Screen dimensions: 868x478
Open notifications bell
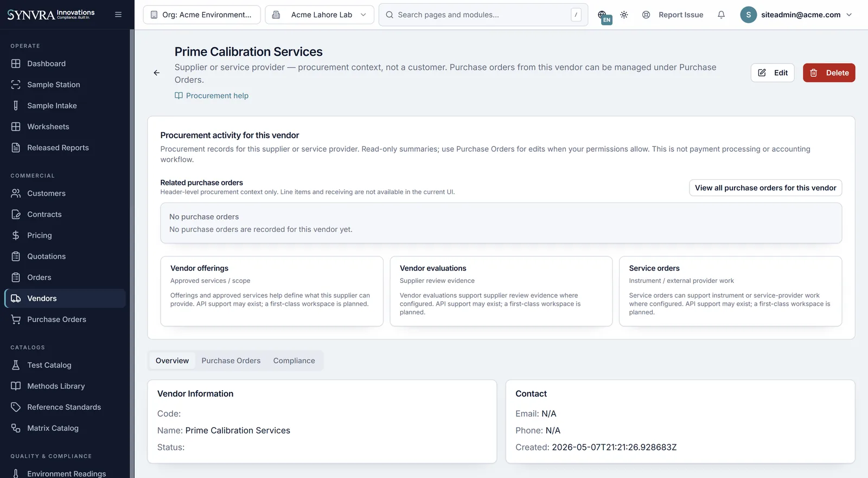point(721,15)
